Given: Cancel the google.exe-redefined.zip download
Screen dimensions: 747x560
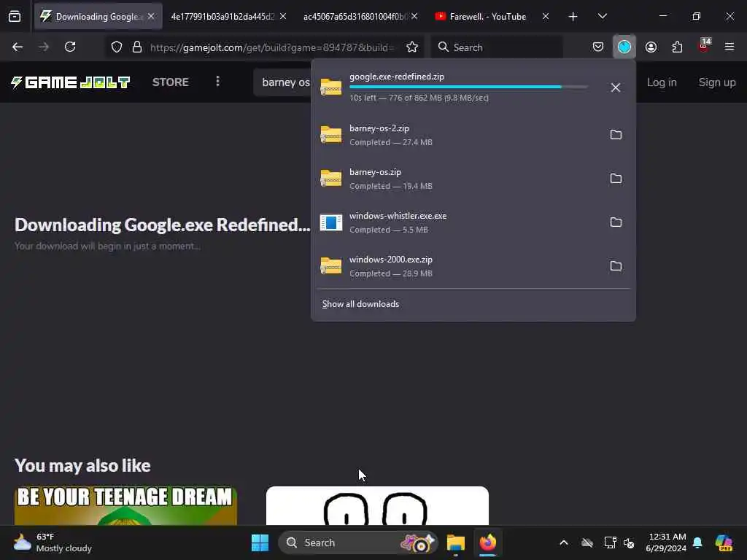Looking at the screenshot, I should click(x=616, y=87).
